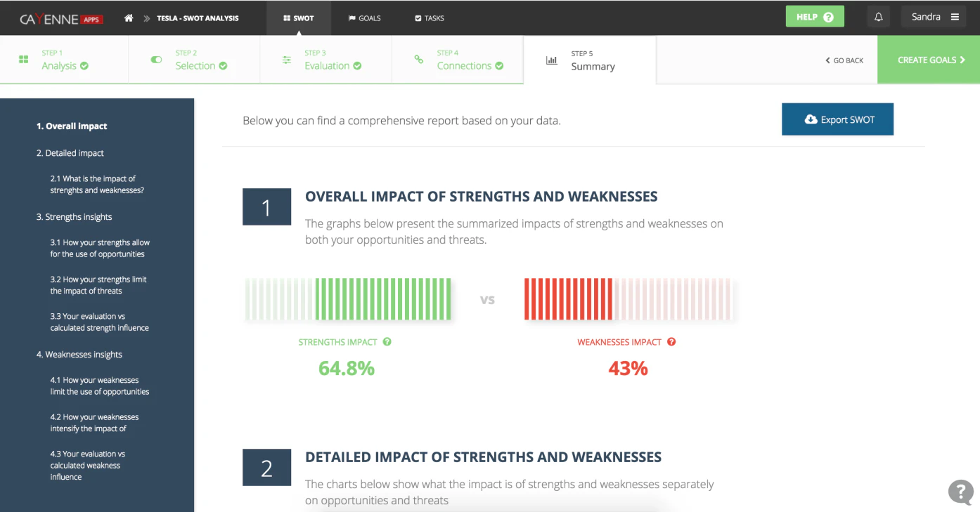This screenshot has width=980, height=512.
Task: Go back to the previous step
Action: [x=844, y=60]
